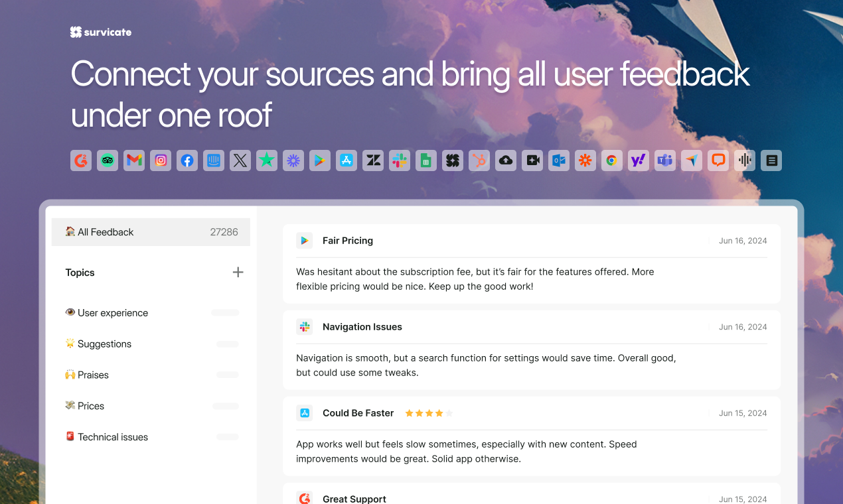Select the Tripadvisor source icon

[x=108, y=160]
